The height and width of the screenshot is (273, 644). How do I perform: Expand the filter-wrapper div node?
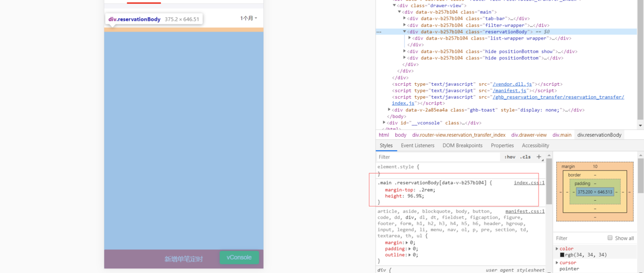point(405,25)
